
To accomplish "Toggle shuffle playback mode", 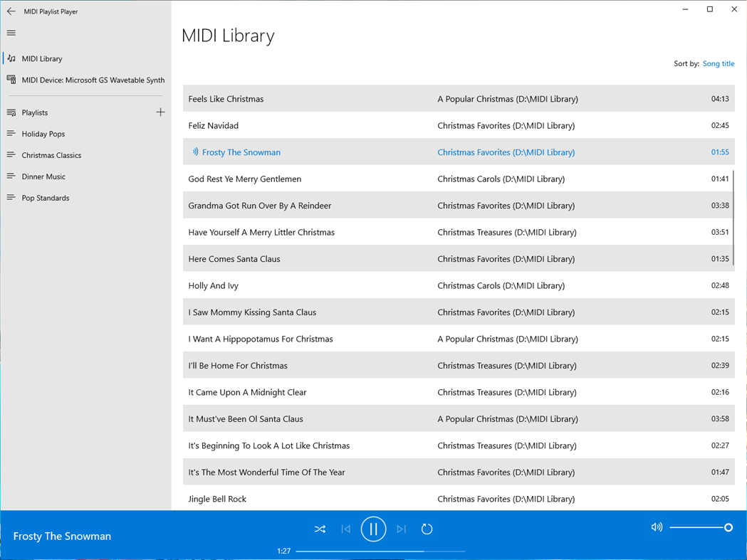I will (320, 529).
